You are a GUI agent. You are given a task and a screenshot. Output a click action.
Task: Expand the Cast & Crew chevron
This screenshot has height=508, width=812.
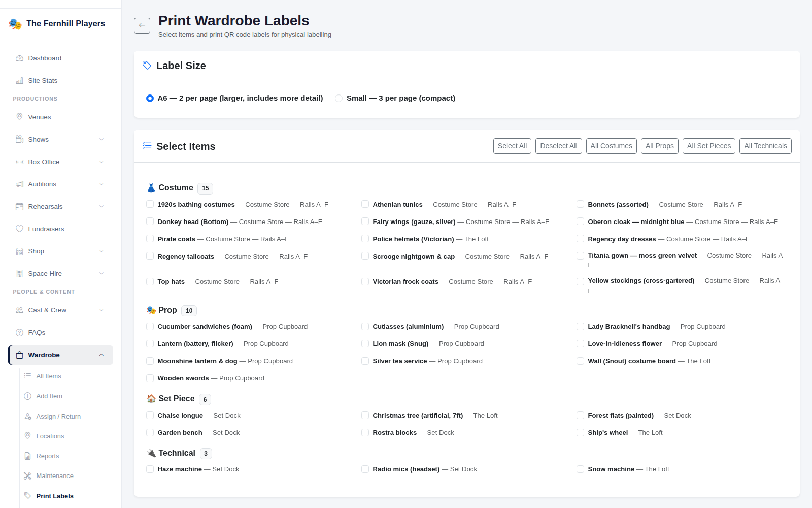pos(101,310)
